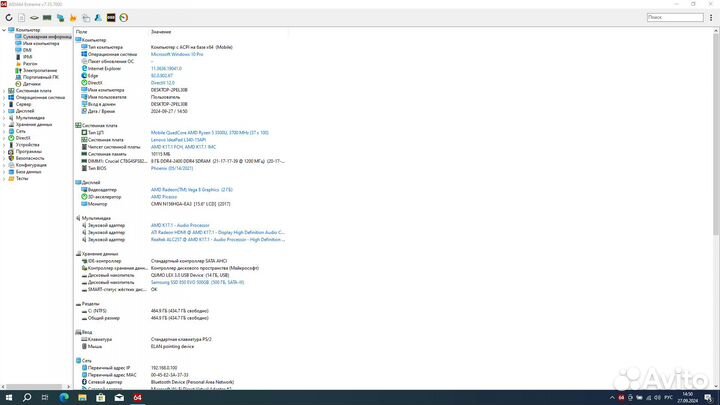
Task: Open the three-dot menu at top right
Action: (x=711, y=17)
